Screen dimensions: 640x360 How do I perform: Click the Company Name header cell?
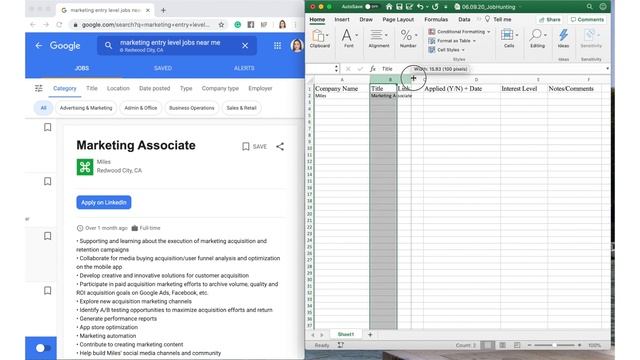(342, 89)
